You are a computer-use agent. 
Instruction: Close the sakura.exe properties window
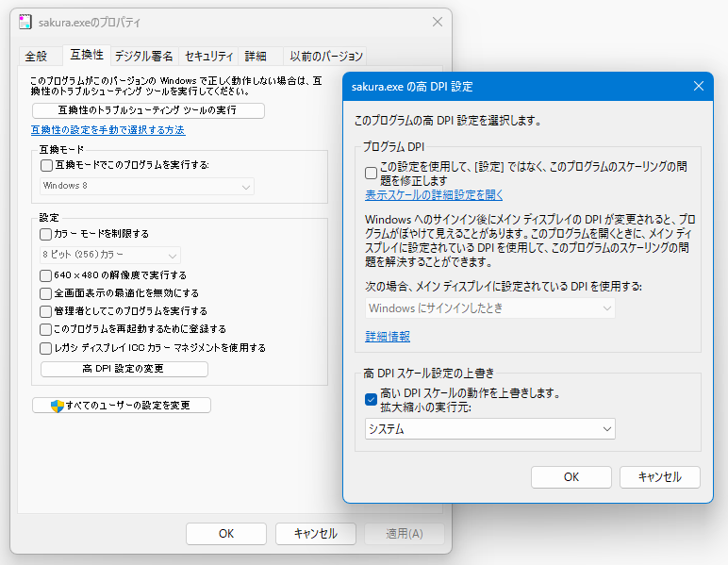tap(437, 22)
